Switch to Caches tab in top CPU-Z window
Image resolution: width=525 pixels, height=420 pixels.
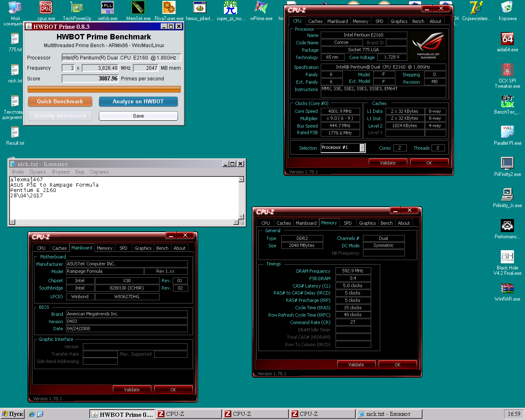(315, 21)
